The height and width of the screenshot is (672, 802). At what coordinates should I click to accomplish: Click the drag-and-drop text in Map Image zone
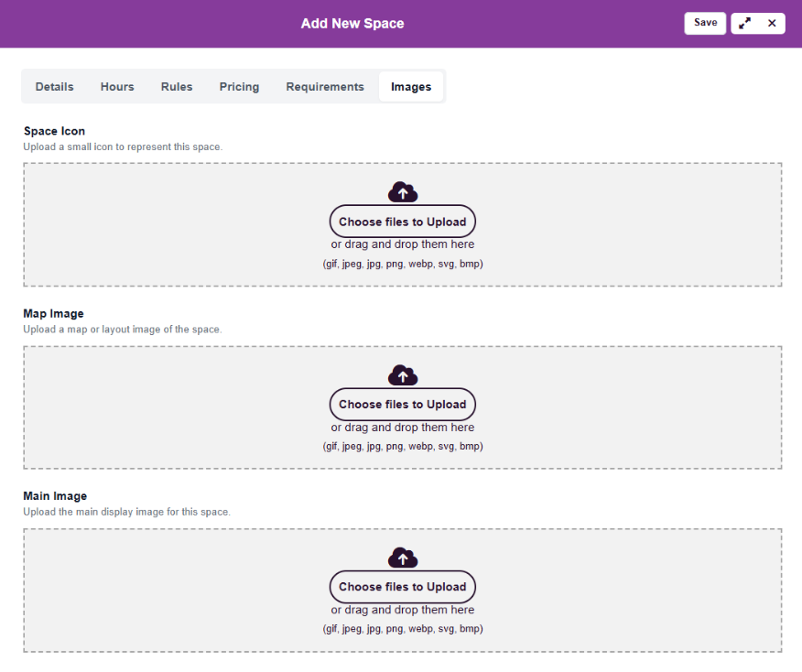click(x=403, y=428)
